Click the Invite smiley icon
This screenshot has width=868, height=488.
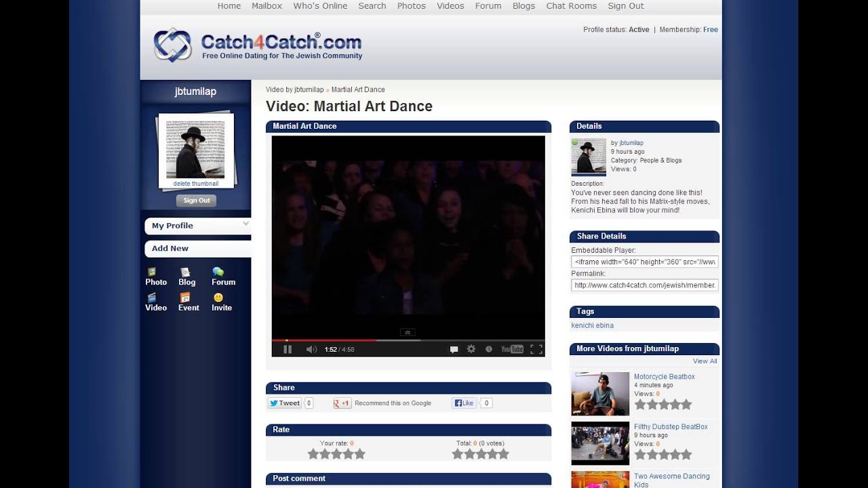click(218, 298)
